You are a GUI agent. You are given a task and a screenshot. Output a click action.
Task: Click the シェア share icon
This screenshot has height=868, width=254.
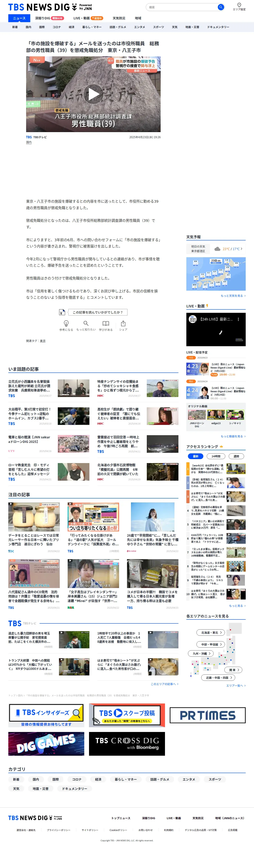click(x=123, y=323)
